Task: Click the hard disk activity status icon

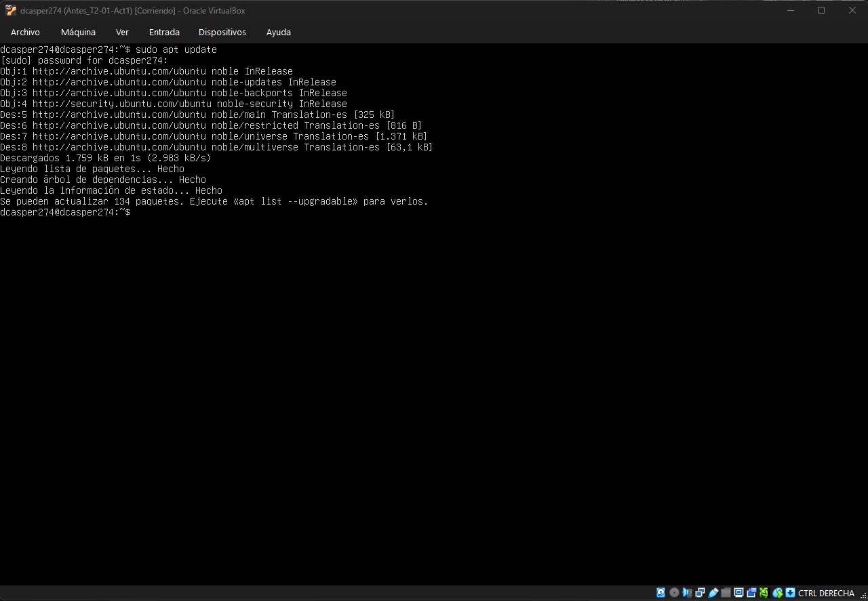Action: click(661, 593)
